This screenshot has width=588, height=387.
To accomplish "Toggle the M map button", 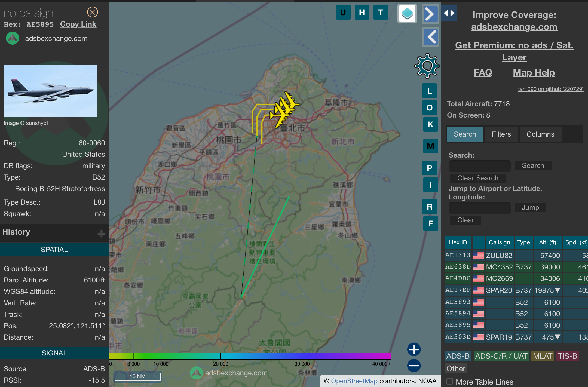I will [x=430, y=146].
